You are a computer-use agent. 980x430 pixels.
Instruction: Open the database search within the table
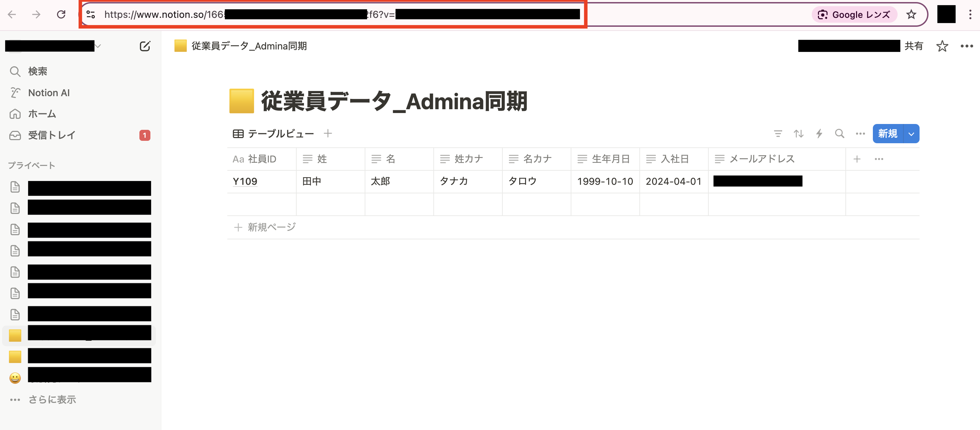click(x=840, y=134)
